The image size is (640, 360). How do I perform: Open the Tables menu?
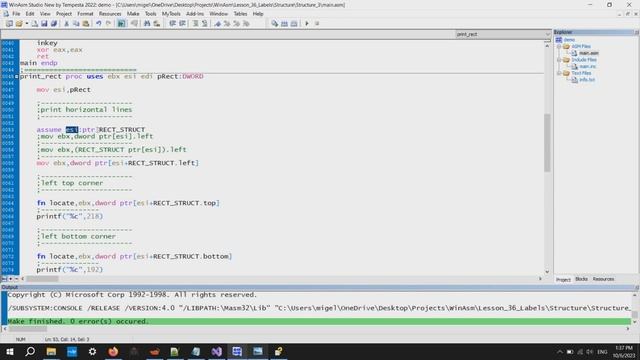click(240, 14)
